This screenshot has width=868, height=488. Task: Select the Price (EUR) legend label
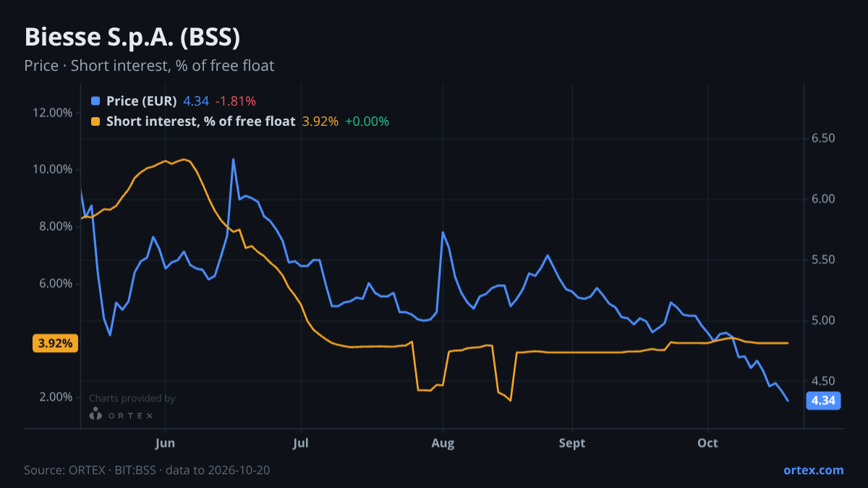click(x=141, y=101)
